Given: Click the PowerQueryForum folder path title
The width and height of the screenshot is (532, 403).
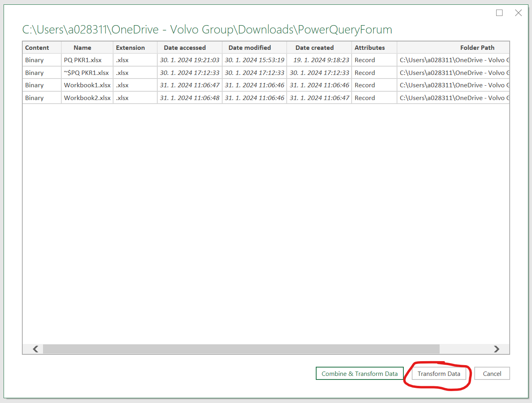Looking at the screenshot, I should [207, 29].
